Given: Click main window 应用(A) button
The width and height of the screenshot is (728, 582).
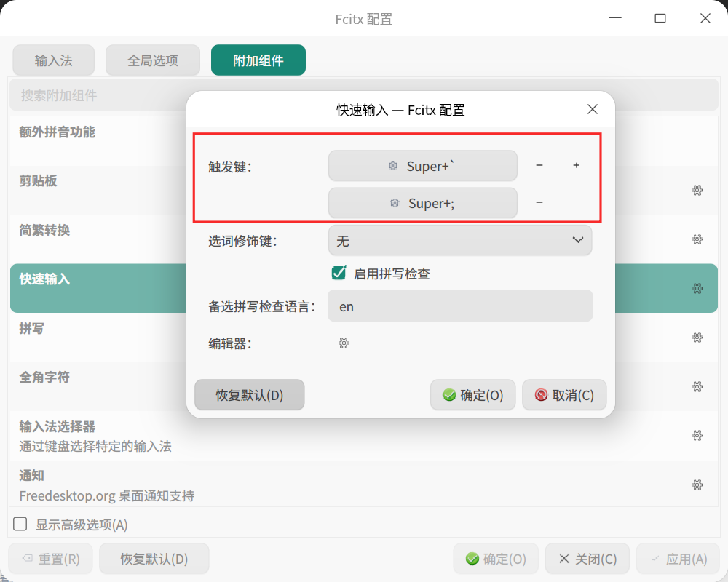Looking at the screenshot, I should (678, 559).
